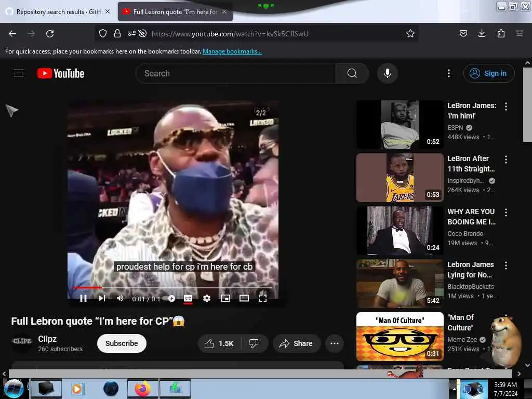The image size is (532, 399).
Task: Reload the current page
Action: pos(50,33)
